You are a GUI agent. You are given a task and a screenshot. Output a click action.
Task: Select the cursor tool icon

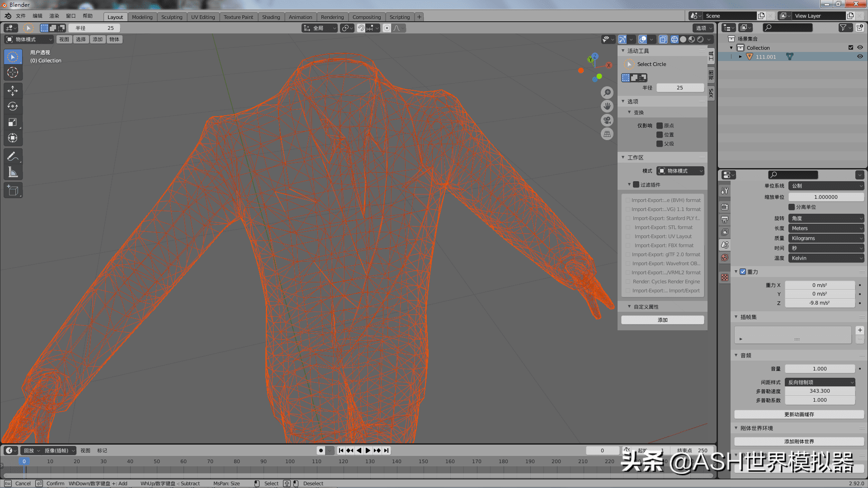13,72
